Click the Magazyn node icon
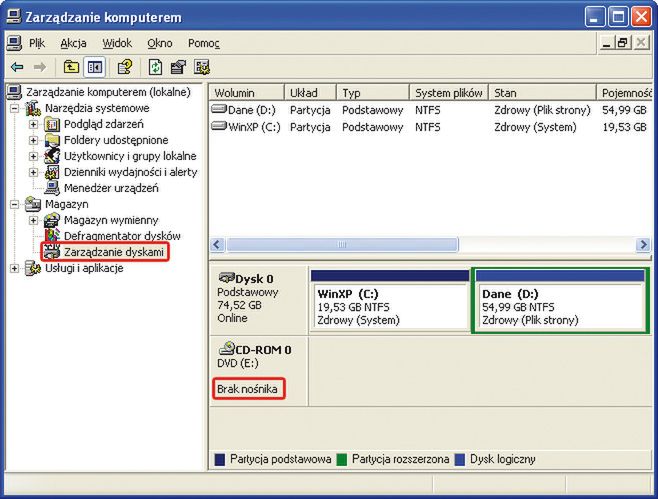The width and height of the screenshot is (658, 499). (x=33, y=204)
